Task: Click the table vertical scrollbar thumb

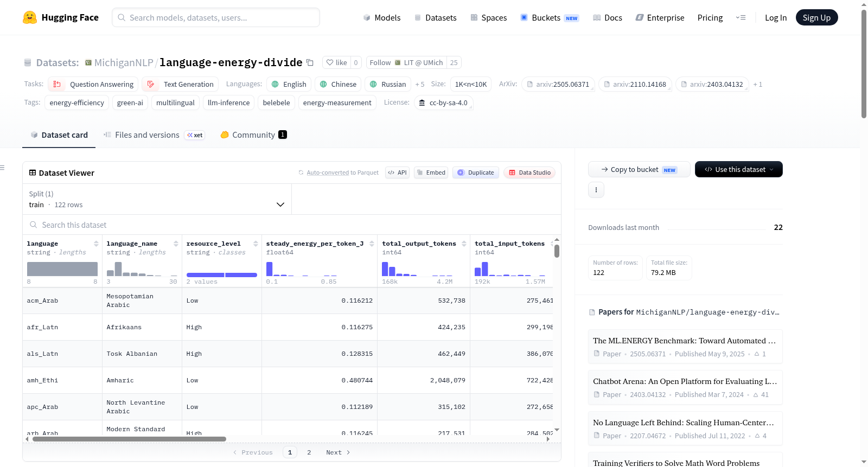Action: [x=557, y=251]
